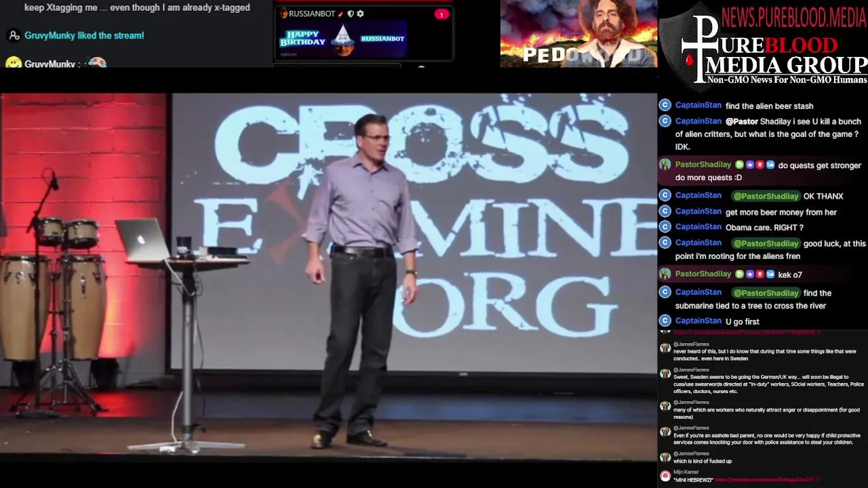Screen dimensions: 868x488
Task: Click PastorShadilay's avatar on 'do quests get stronger'
Action: click(665, 165)
